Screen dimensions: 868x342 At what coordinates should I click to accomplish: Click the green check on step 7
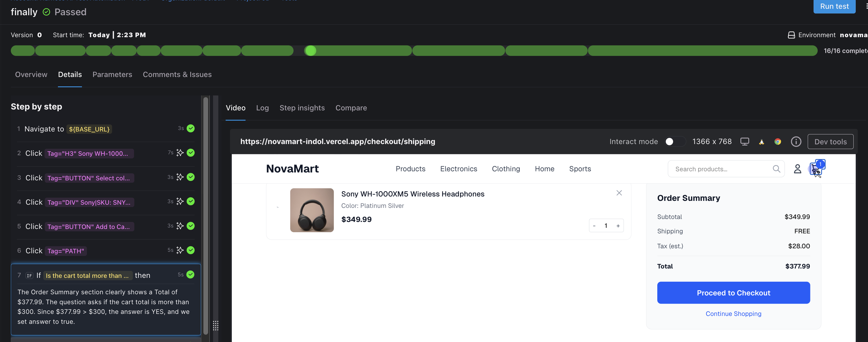coord(191,275)
